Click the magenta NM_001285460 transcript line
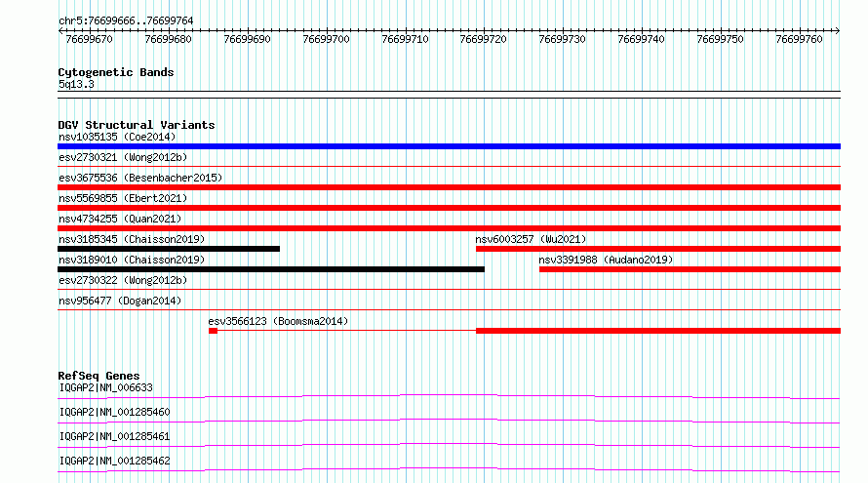 (x=449, y=421)
